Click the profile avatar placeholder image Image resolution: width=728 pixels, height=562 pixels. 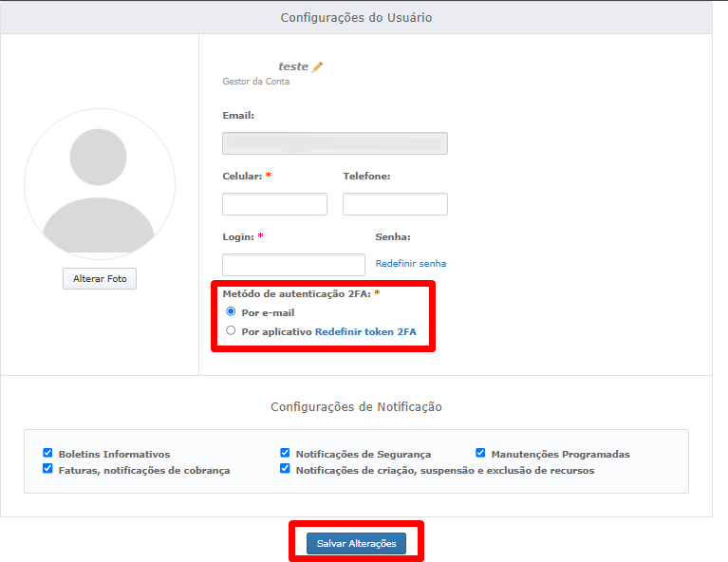(x=100, y=184)
